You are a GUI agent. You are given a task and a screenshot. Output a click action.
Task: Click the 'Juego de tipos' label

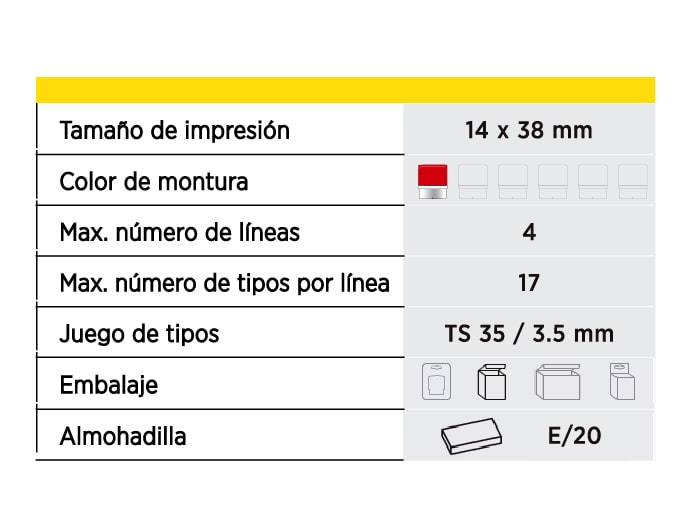pos(139,333)
